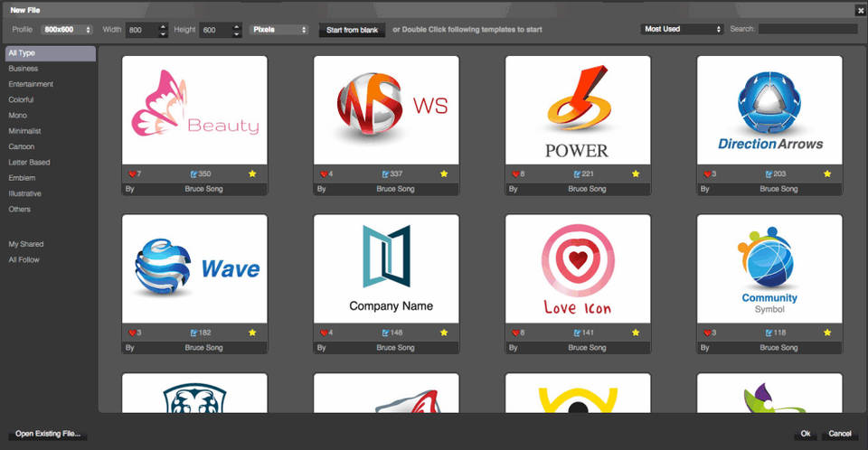The image size is (868, 450).
Task: Select the Love Icon template thumbnail
Action: click(x=578, y=268)
